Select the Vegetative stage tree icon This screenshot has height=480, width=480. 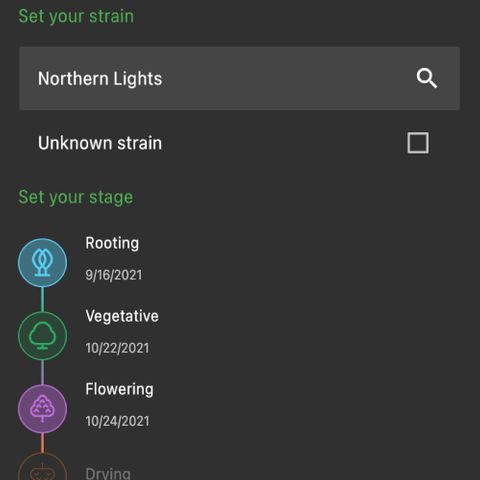click(42, 336)
